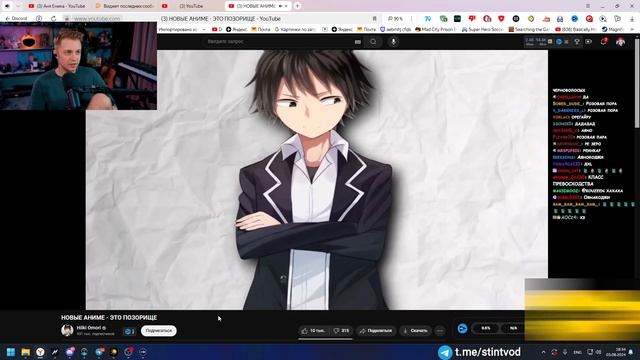Click the YouTube "Введите запрос" search field

(x=278, y=42)
